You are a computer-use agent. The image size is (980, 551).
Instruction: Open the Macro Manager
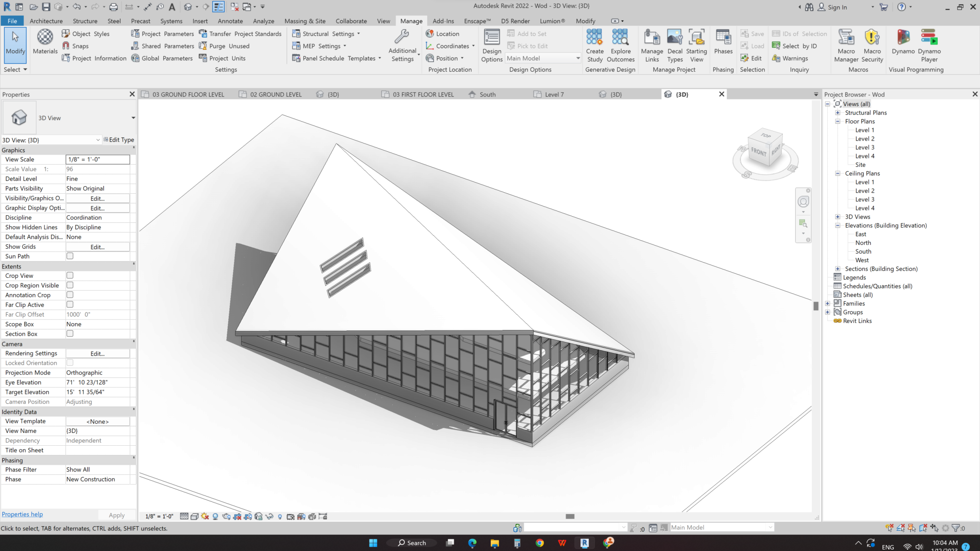click(846, 44)
